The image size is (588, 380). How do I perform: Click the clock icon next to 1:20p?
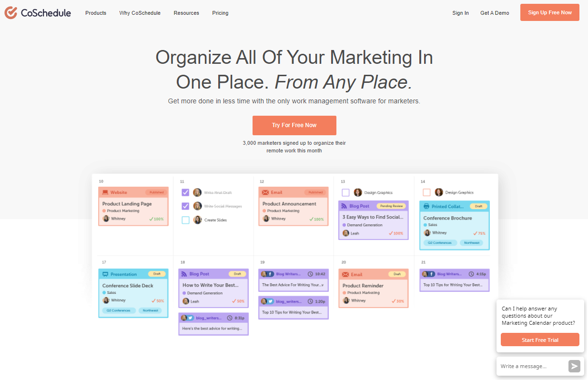311,301
